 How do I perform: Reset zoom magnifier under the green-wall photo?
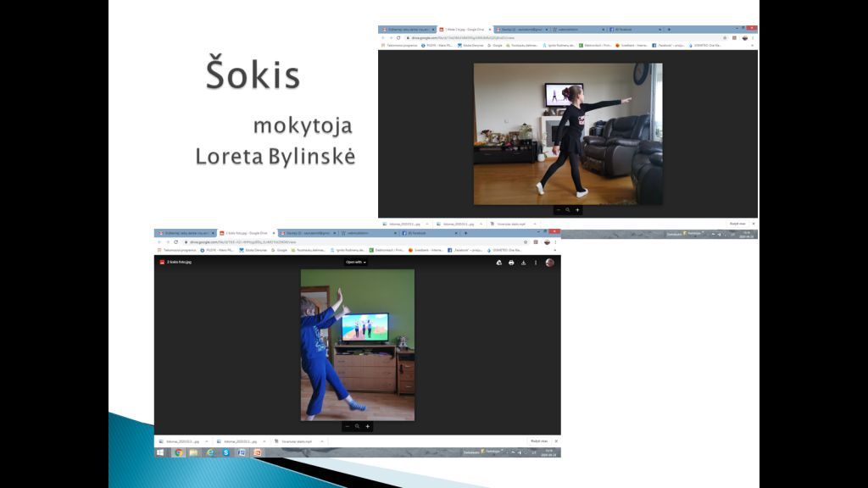[x=357, y=427]
